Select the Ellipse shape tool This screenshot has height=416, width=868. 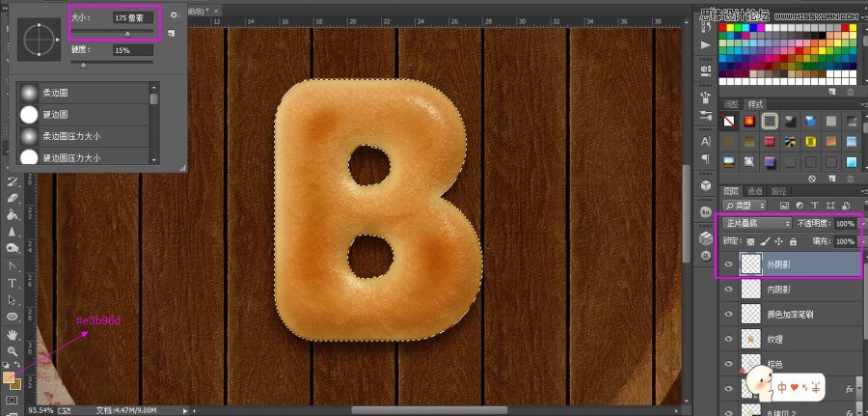(13, 317)
